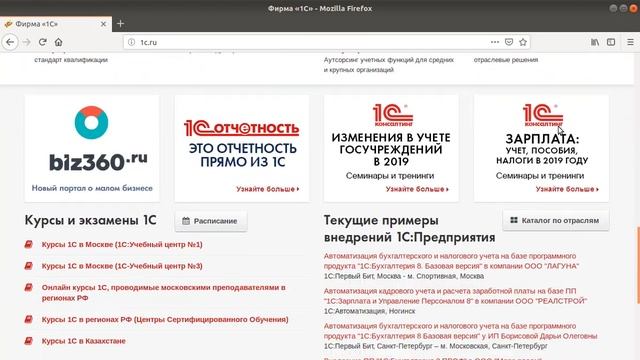Click the Расписание button
Screen dimensions: 640x360
211,221
